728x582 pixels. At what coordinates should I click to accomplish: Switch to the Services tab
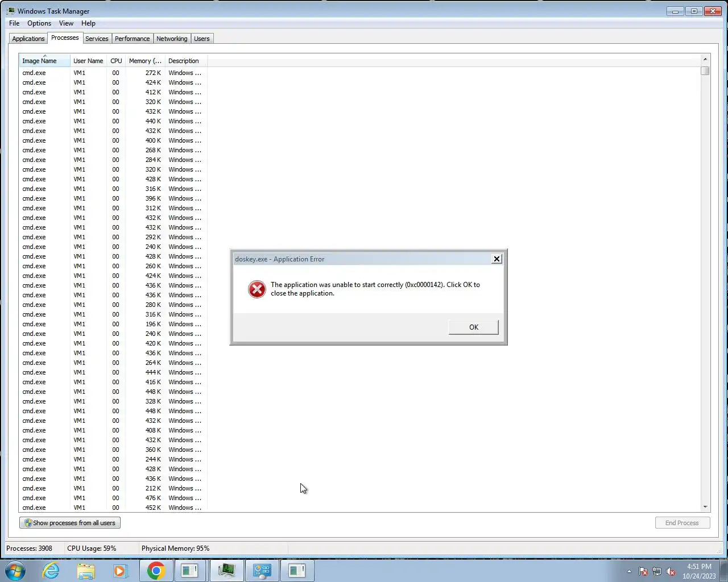[97, 39]
